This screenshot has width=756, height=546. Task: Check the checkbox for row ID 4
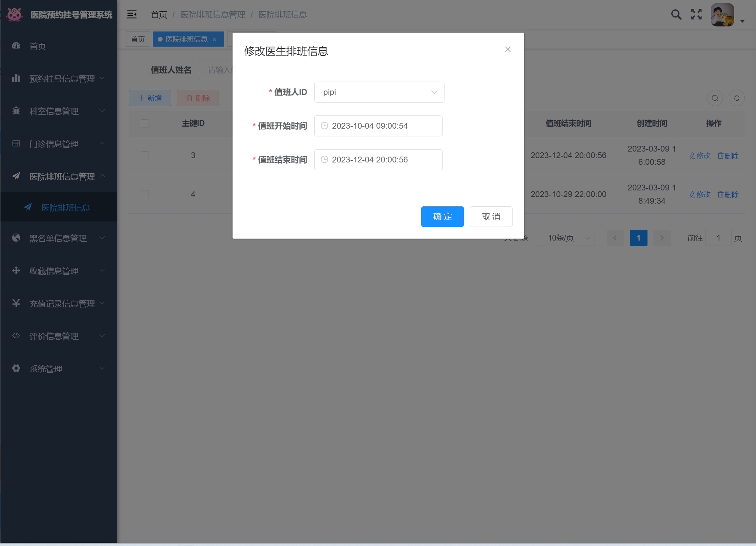[145, 194]
